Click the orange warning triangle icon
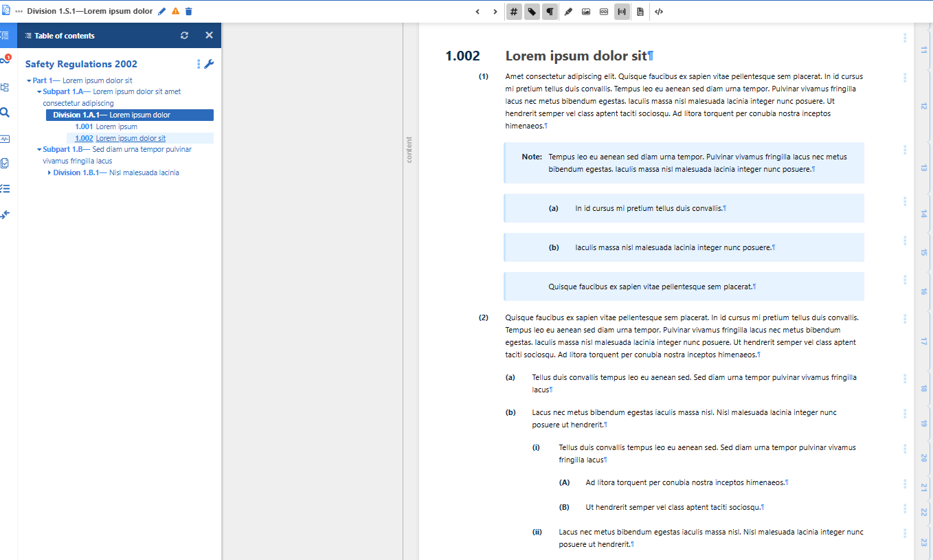 point(175,12)
